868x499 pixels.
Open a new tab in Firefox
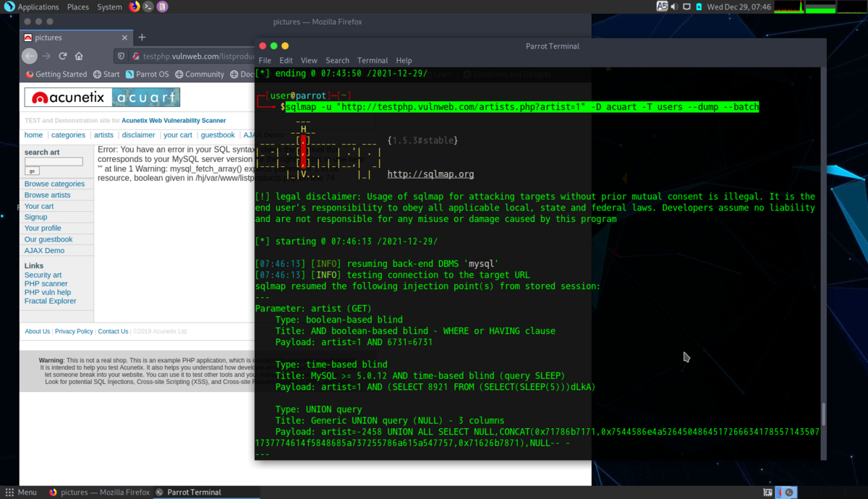[x=142, y=37]
